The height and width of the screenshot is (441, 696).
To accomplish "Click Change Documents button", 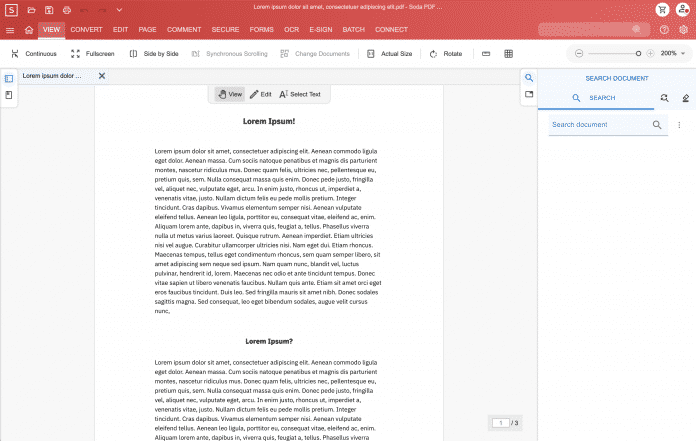I will coord(315,54).
